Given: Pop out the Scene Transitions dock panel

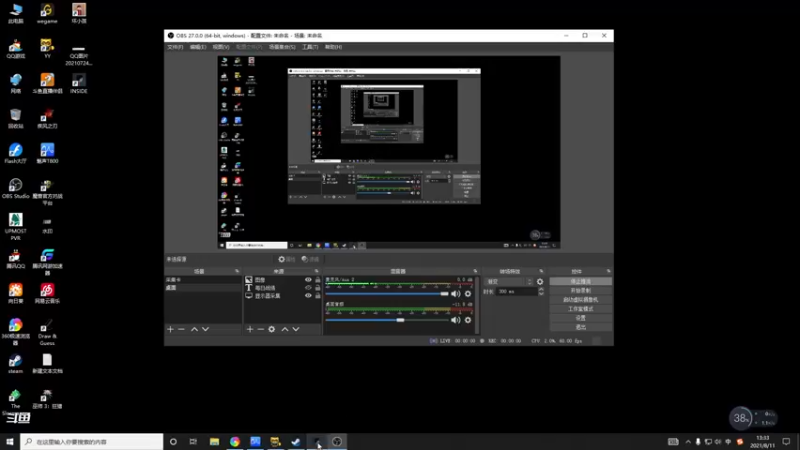Looking at the screenshot, I should tap(541, 271).
